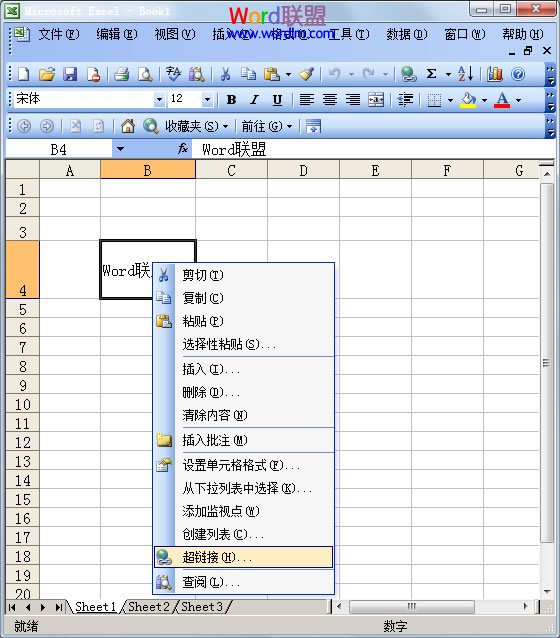The image size is (560, 638).
Task: Select the Format Painter brush icon
Action: (x=306, y=74)
